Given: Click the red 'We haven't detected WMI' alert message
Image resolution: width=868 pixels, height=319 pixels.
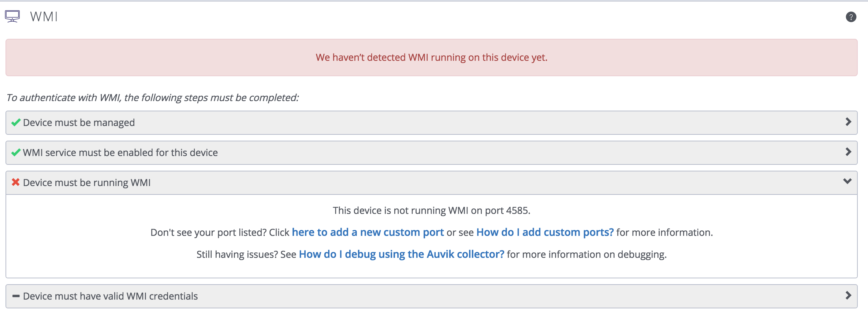Looking at the screenshot, I should click(x=432, y=58).
